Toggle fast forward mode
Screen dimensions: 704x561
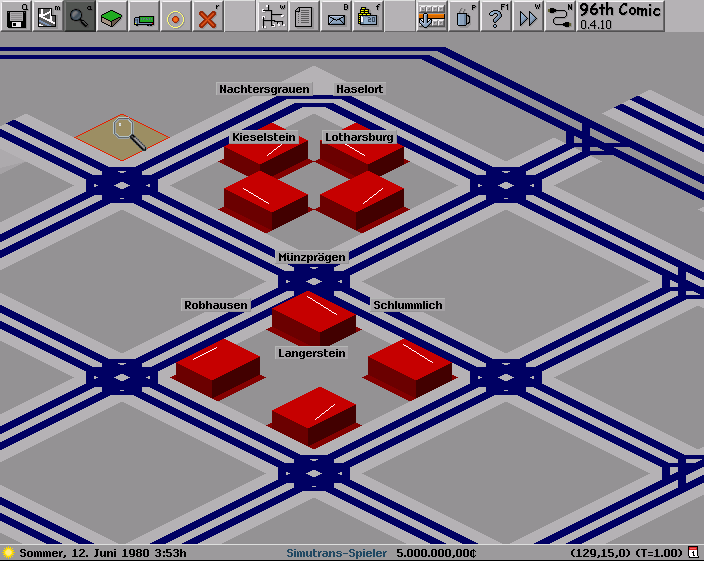[528, 16]
